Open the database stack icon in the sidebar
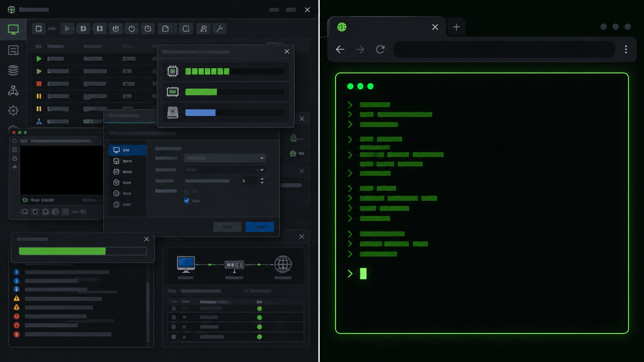The image size is (644, 362). (13, 70)
